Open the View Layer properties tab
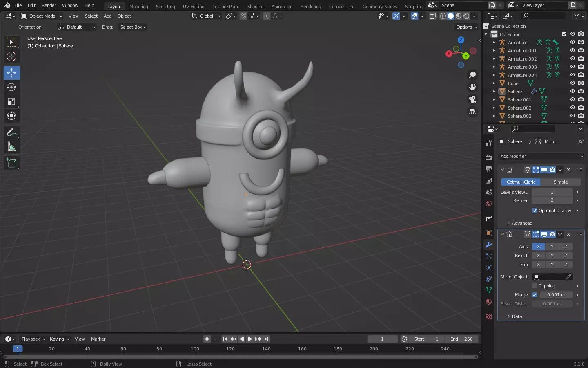The height and width of the screenshot is (368, 588). pos(489,180)
